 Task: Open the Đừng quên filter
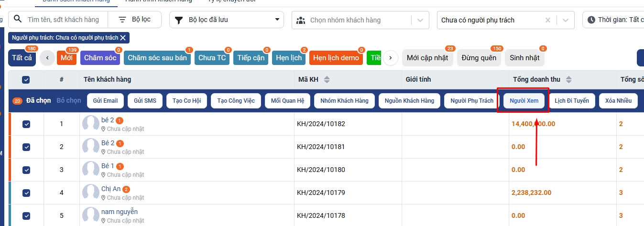coord(479,58)
